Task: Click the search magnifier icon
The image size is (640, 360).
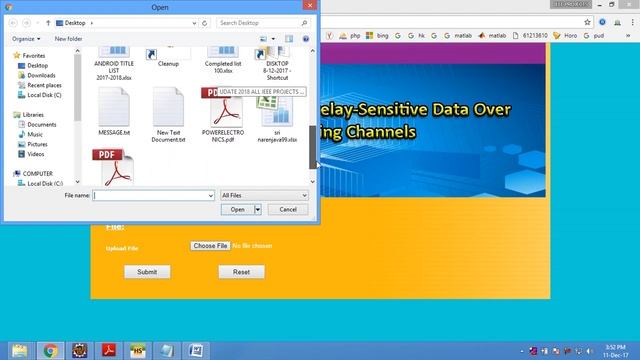Action: coord(304,23)
